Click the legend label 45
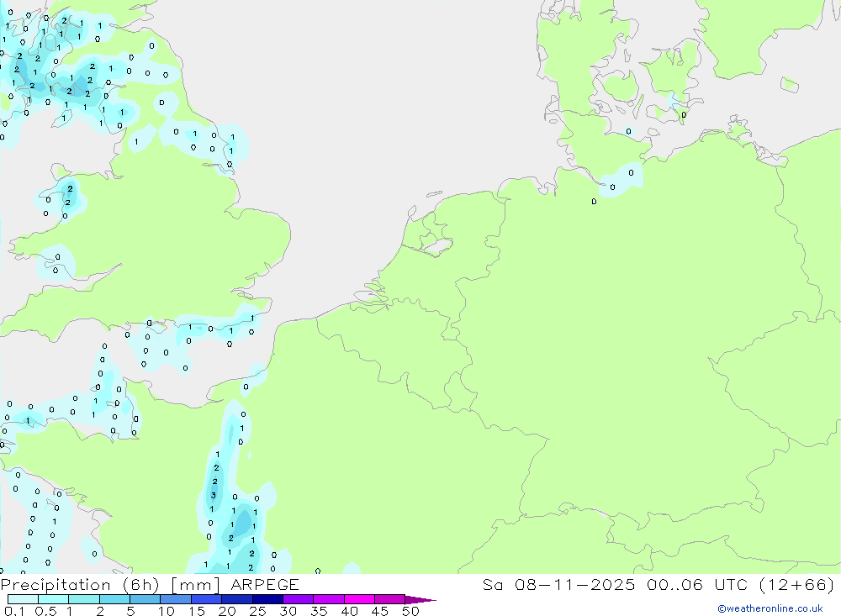Image resolution: width=841 pixels, height=616 pixels. tap(380, 611)
